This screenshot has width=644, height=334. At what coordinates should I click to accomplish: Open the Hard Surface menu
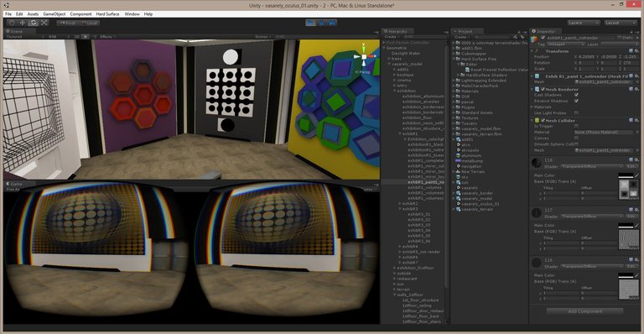[107, 14]
